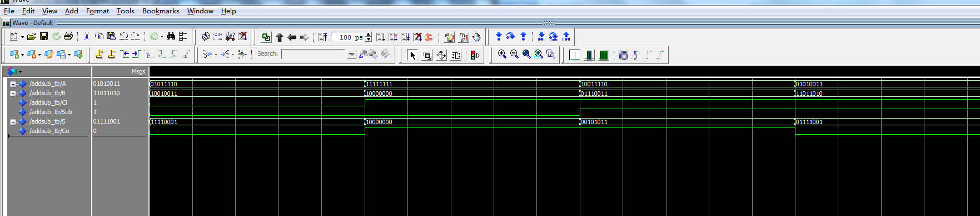Click the Open folder icon
980x216 pixels.
[31, 37]
